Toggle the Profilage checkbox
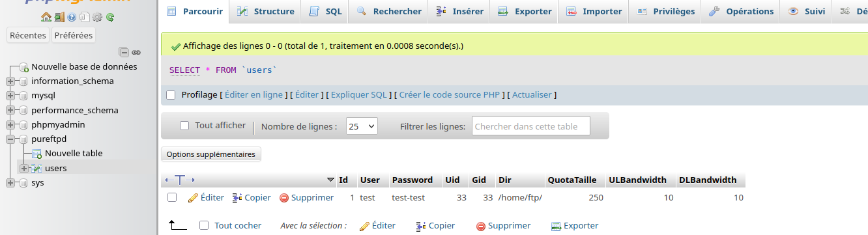Viewport: 868px width, 235px height. pos(171,95)
